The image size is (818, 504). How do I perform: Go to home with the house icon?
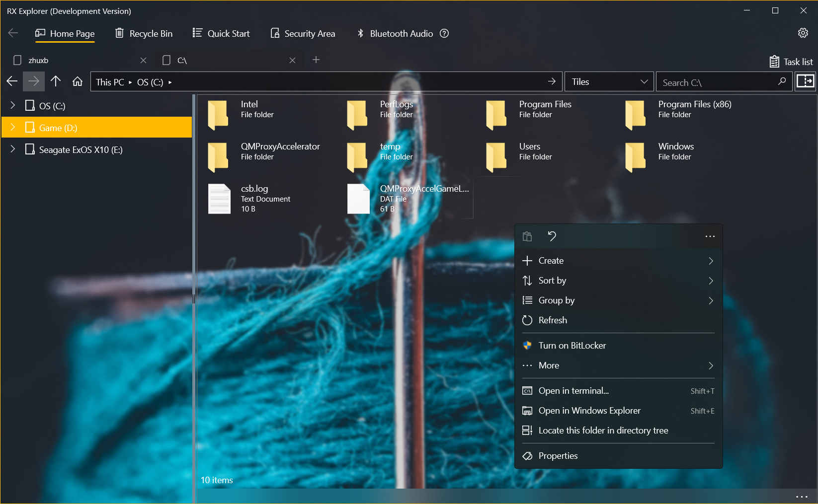pyautogui.click(x=78, y=82)
